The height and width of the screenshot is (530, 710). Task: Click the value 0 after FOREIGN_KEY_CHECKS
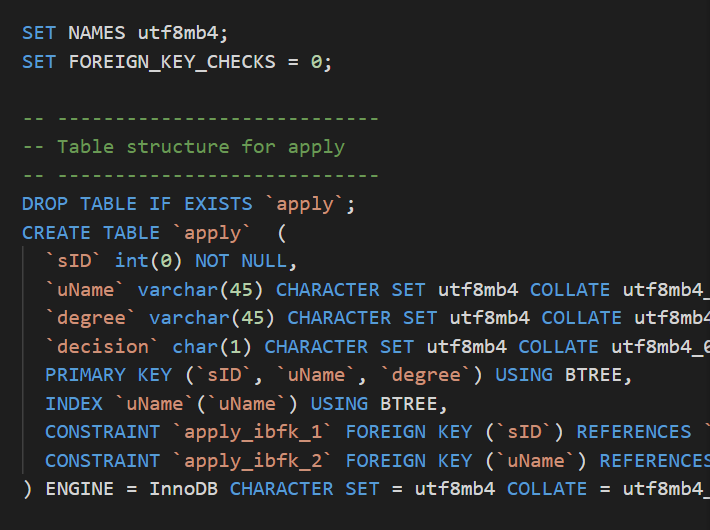click(x=316, y=62)
